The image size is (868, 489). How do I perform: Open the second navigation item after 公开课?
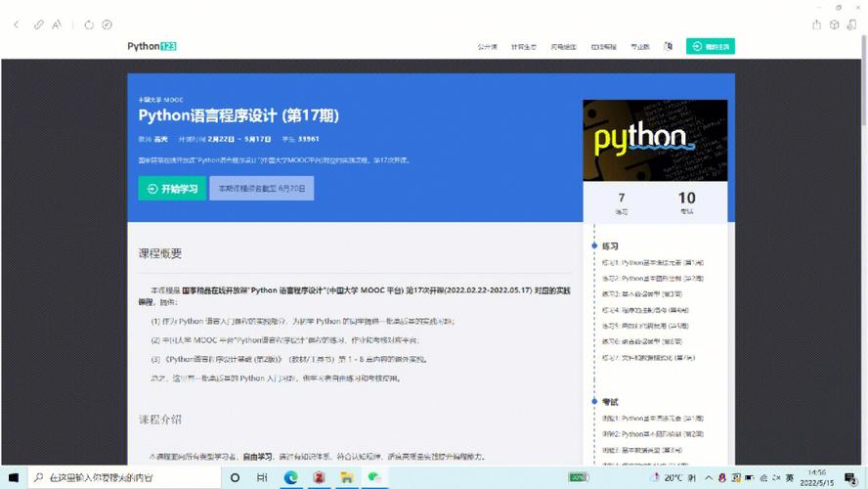point(524,47)
